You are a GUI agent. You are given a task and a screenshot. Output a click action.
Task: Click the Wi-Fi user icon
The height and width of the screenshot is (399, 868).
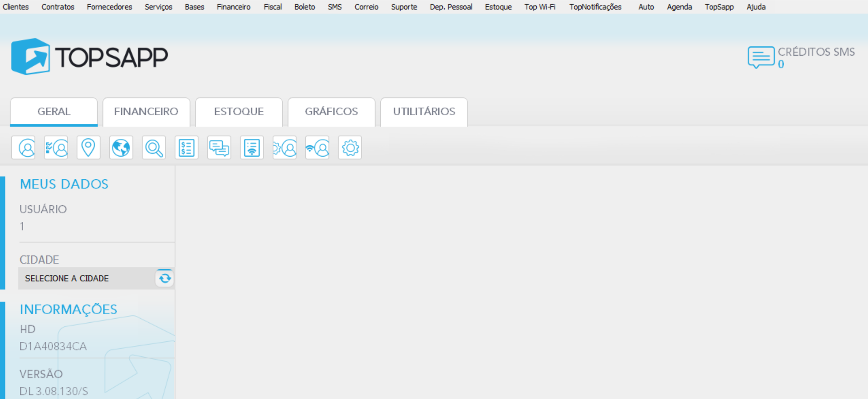(317, 148)
